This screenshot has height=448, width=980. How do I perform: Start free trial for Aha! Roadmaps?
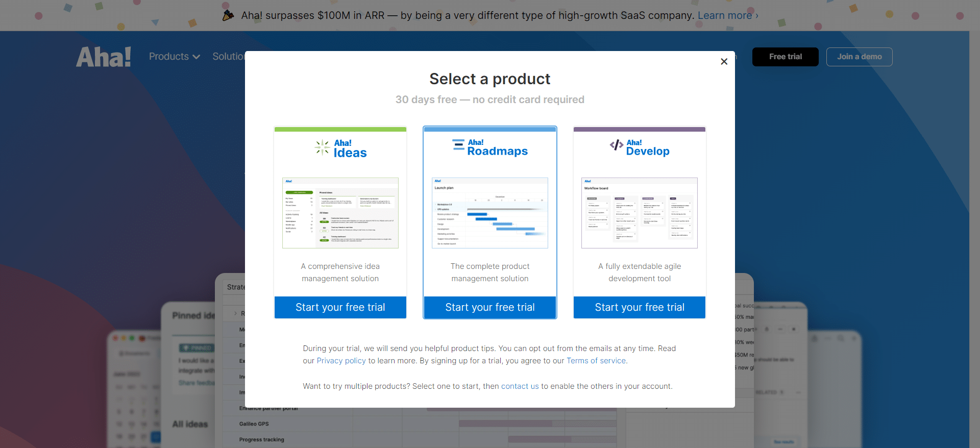point(490,307)
